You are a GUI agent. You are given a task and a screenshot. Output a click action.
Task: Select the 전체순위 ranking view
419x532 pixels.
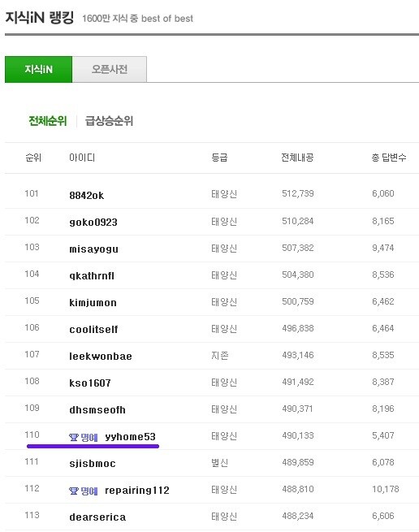click(x=47, y=121)
